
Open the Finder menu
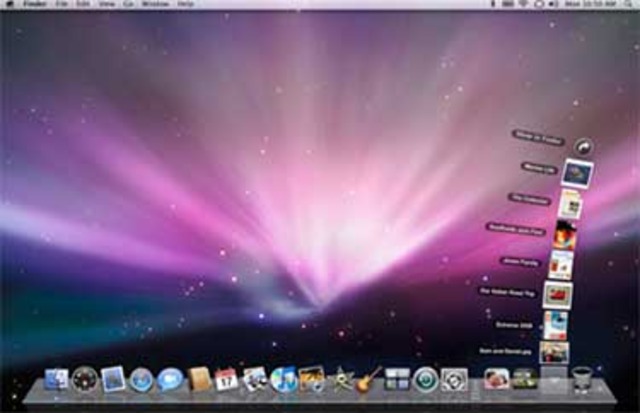click(x=34, y=4)
